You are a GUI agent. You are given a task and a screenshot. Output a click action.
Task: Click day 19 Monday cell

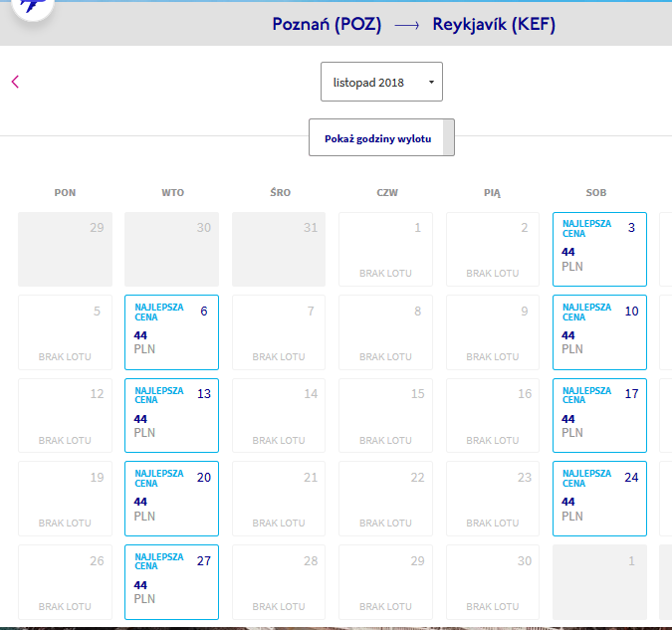point(65,499)
